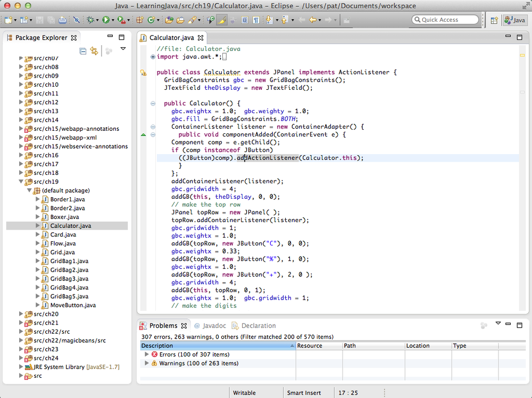Toggle Mark Occurrences highlighter button
The height and width of the screenshot is (398, 532).
(221, 20)
